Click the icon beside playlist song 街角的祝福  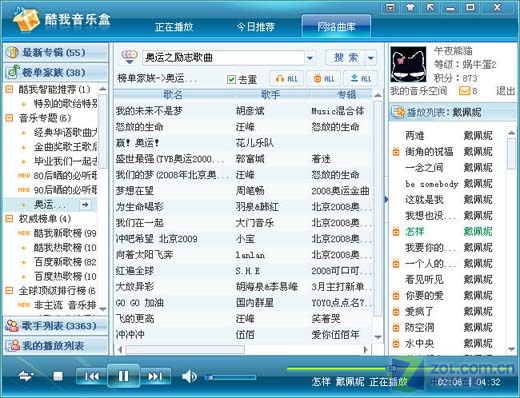pyautogui.click(x=396, y=152)
